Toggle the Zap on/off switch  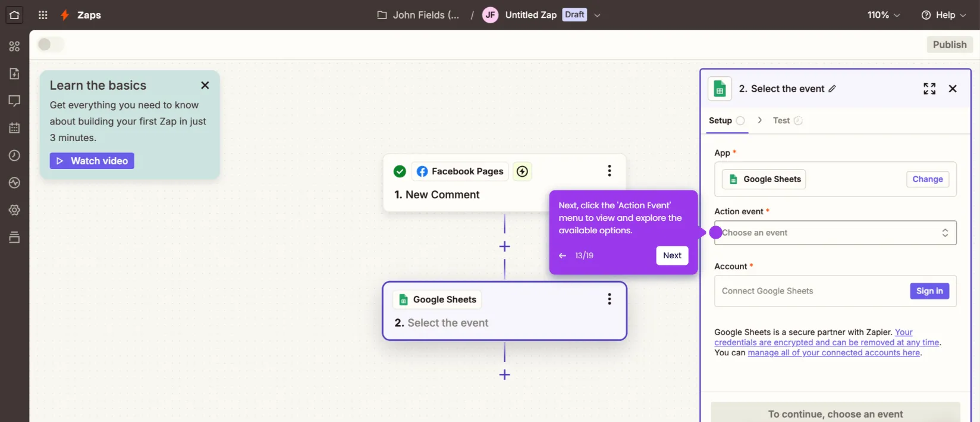coord(51,45)
